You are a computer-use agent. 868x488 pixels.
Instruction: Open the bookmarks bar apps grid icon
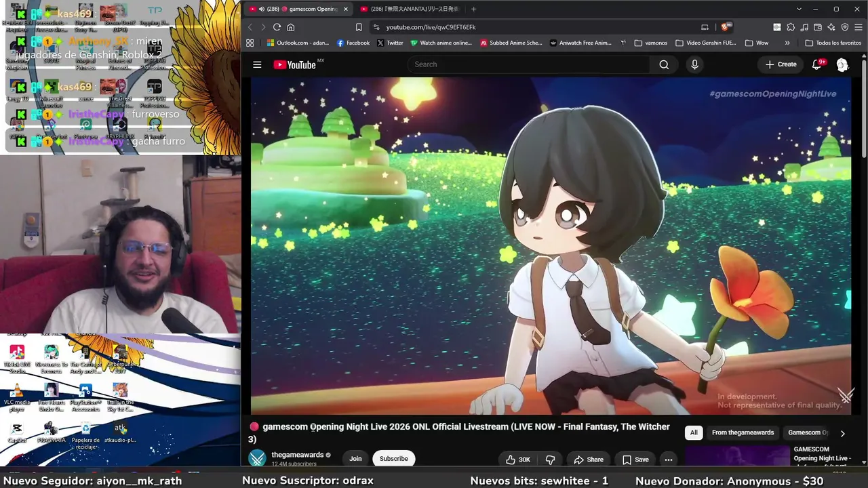click(x=250, y=43)
